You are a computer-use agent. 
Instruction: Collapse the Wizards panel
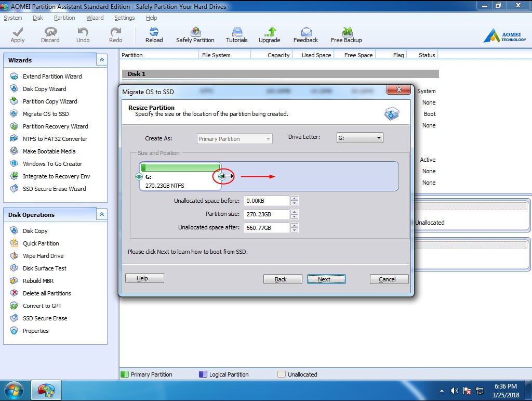101,60
